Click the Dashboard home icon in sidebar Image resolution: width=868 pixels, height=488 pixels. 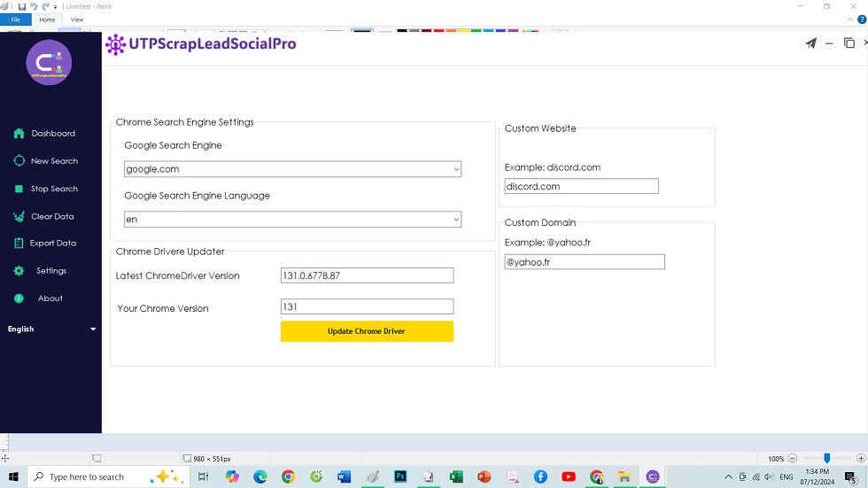point(19,134)
